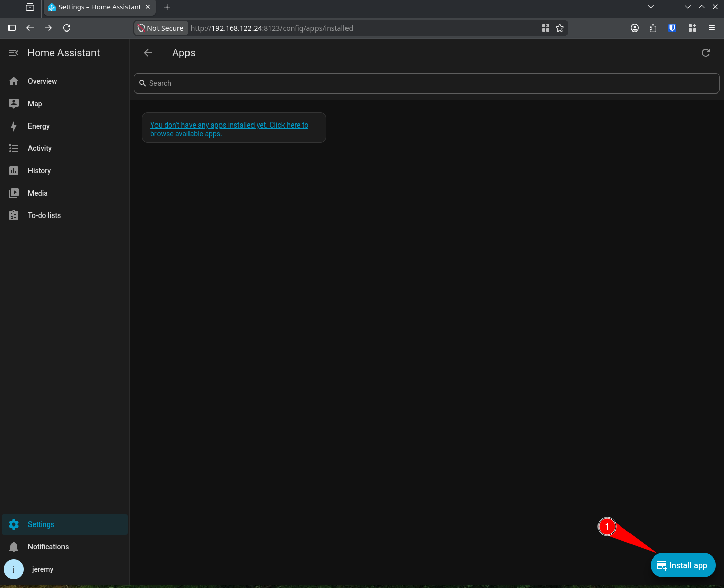
Task: Open the Energy dashboard
Action: tap(65, 126)
